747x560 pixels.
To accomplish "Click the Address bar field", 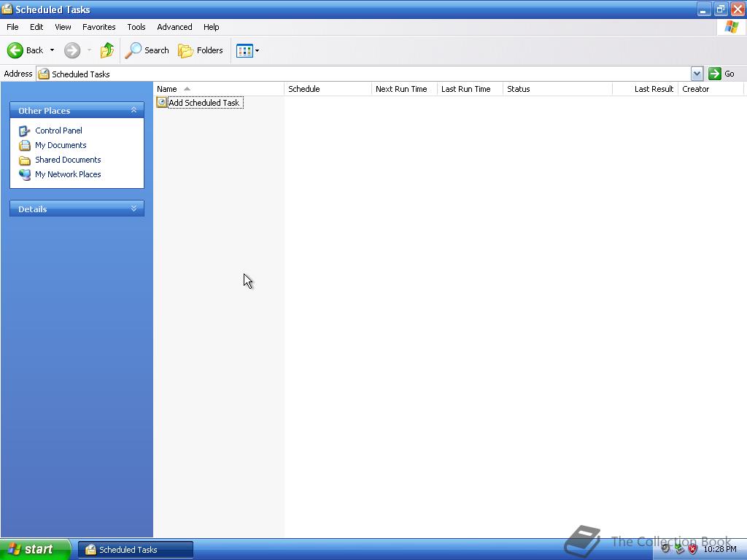I will (x=363, y=74).
